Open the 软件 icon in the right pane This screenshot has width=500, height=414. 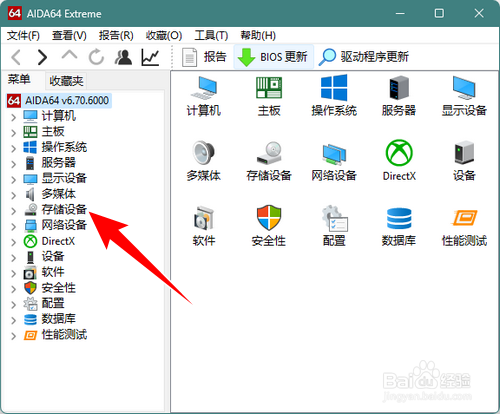click(204, 226)
